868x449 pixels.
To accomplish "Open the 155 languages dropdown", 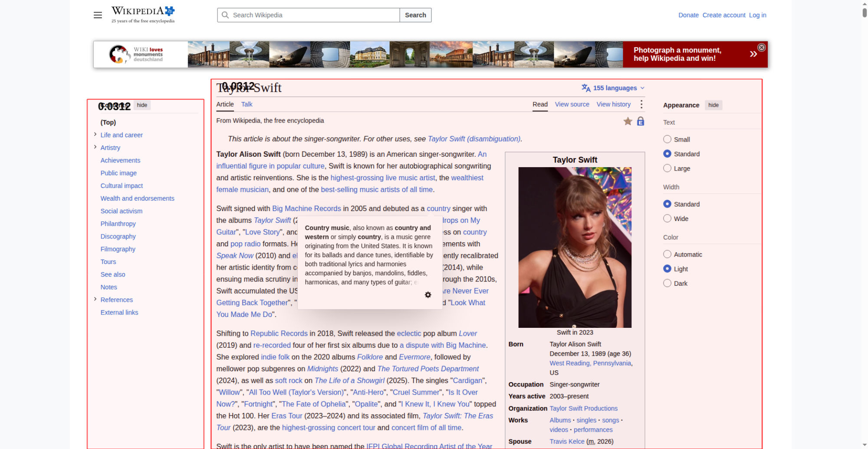I will [613, 88].
